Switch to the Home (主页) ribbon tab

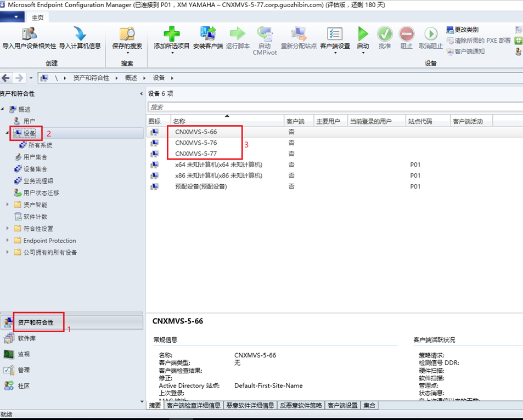pos(38,18)
